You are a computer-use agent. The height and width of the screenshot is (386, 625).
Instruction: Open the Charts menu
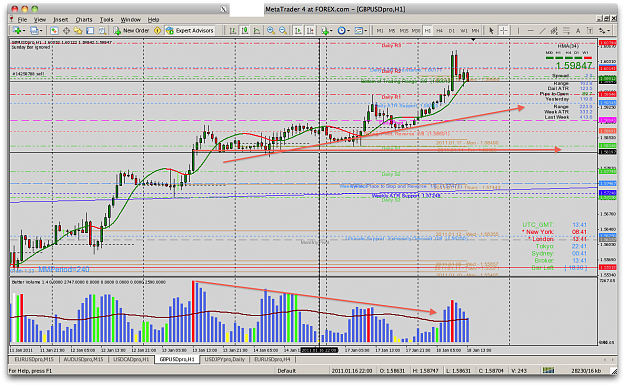pyautogui.click(x=84, y=19)
